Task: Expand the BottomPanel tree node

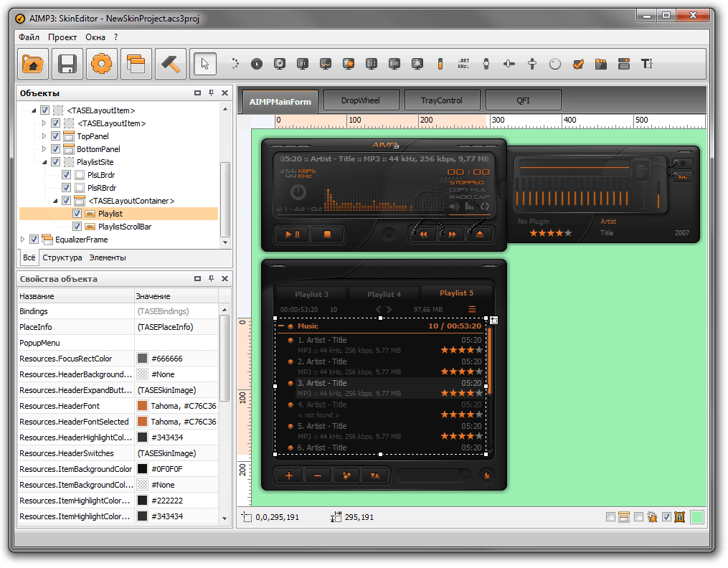Action: tap(44, 149)
